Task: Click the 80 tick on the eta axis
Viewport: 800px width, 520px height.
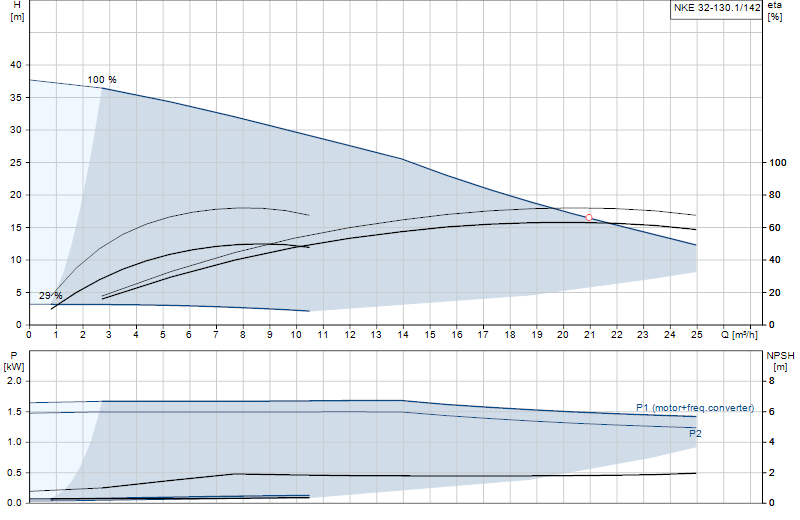Action: click(x=774, y=195)
